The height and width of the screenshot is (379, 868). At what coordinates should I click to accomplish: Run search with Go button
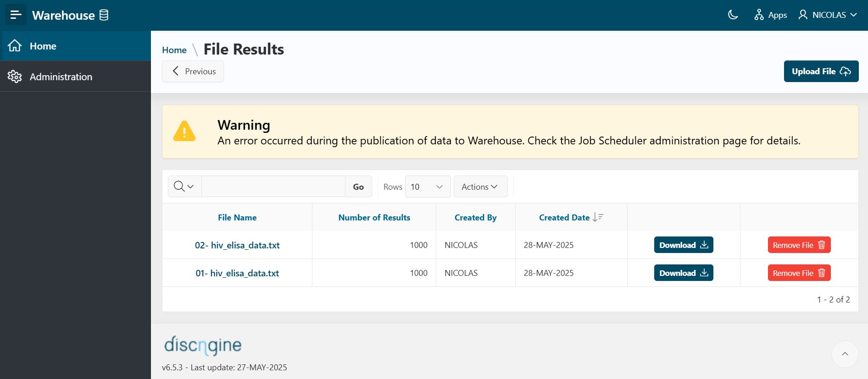pyautogui.click(x=358, y=187)
